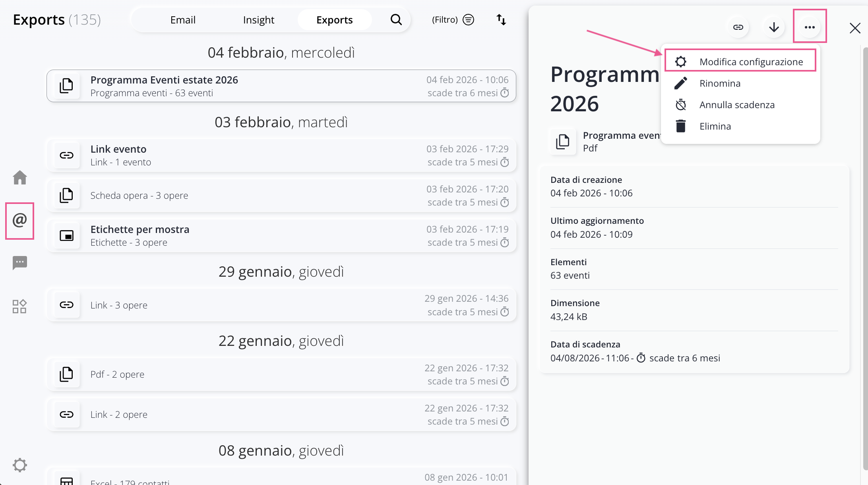This screenshot has width=868, height=485.
Task: Open the apps grid sidebar icon
Action: 20,306
